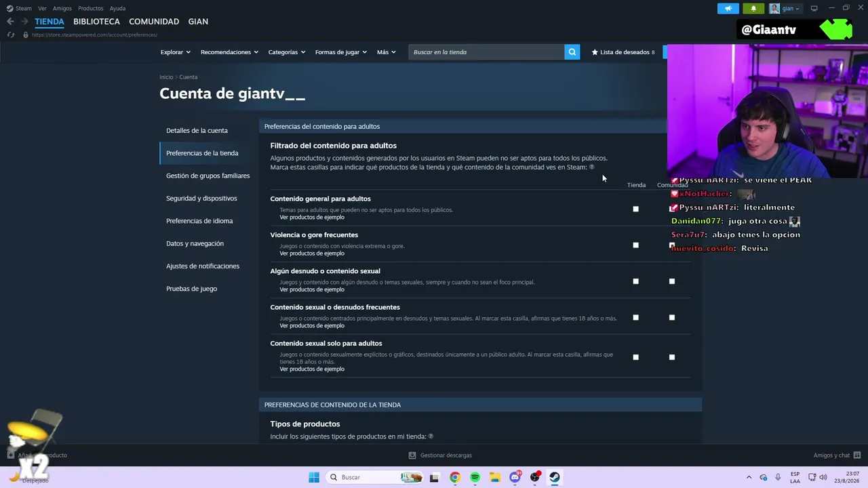The height and width of the screenshot is (488, 868).
Task: Toggle Community checkbox for frequent sexual content
Action: pyautogui.click(x=672, y=317)
